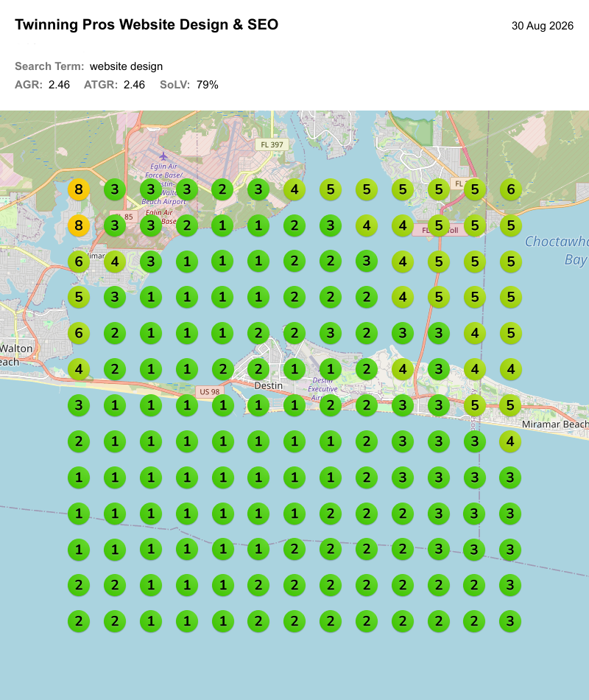Viewport: 589px width, 700px height.
Task: Open the 5 marker covering the top FL shield
Action: click(475, 189)
